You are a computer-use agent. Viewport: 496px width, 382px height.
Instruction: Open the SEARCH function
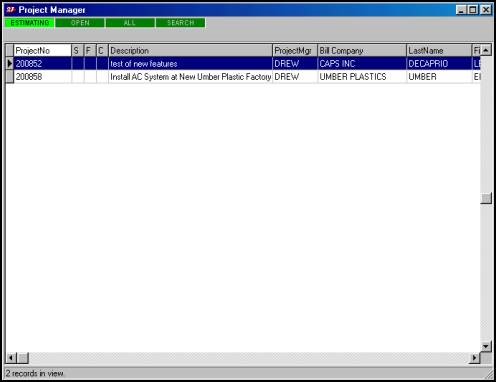[x=180, y=23]
